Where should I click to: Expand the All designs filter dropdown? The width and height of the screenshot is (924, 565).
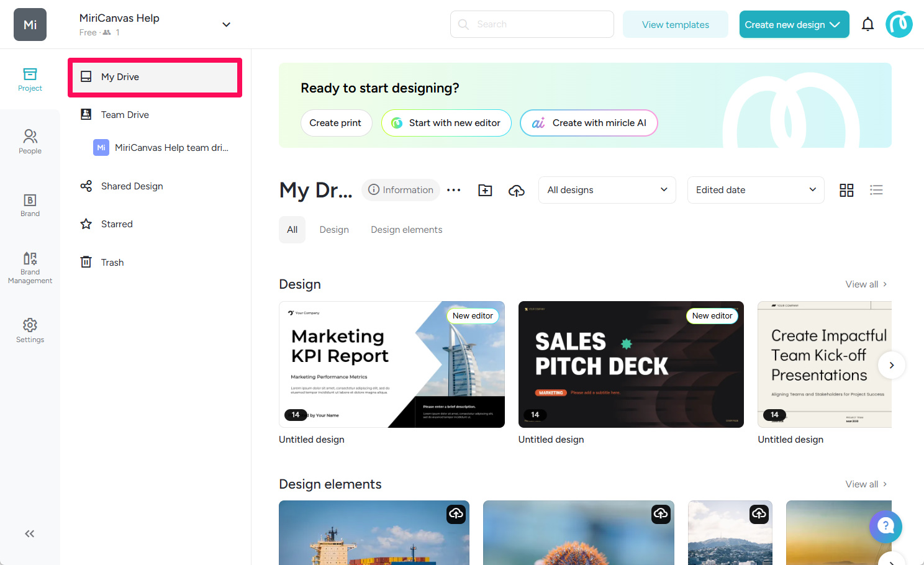(x=607, y=190)
